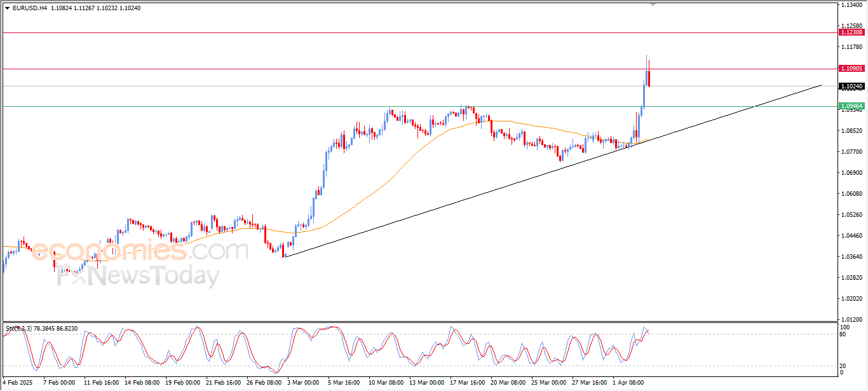Click the 1.06900 price axis value

pos(851,173)
